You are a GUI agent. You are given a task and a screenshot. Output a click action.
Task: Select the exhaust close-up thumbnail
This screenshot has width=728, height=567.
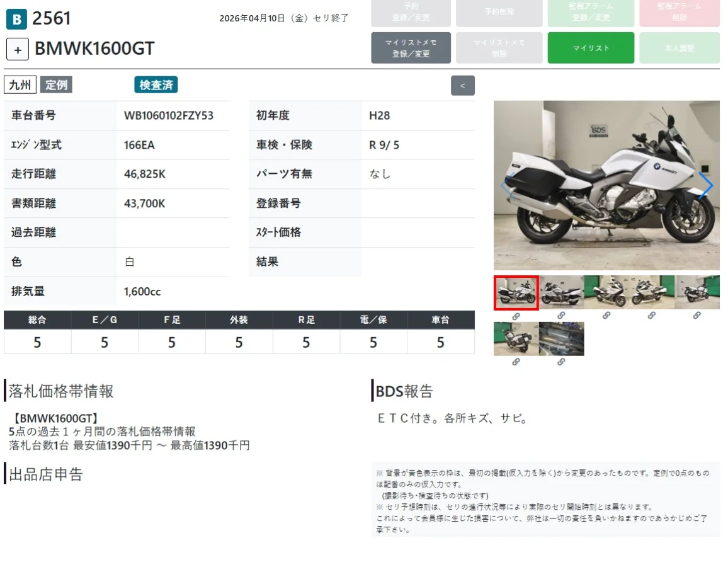click(561, 338)
